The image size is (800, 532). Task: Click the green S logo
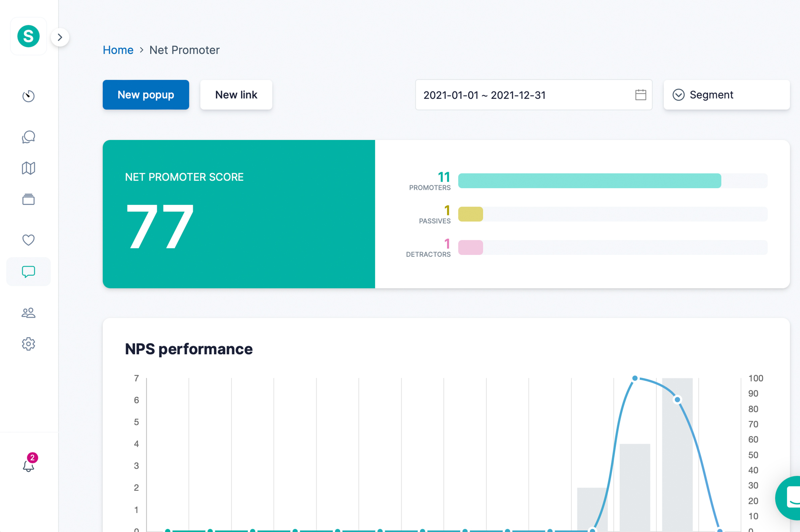pos(28,36)
